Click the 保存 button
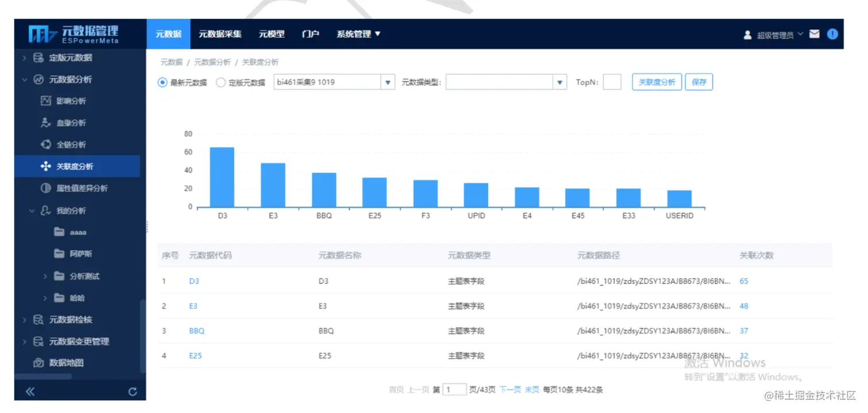This screenshot has height=413, width=868. click(x=699, y=82)
